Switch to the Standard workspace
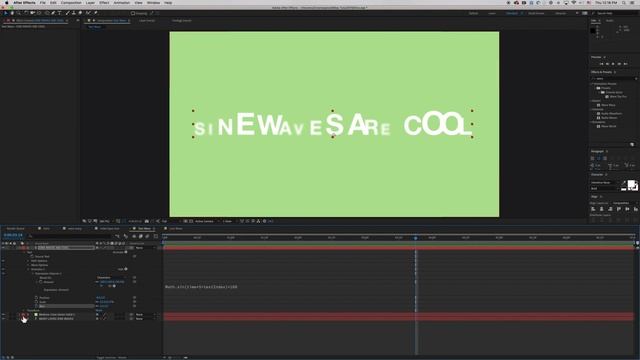 click(512, 13)
